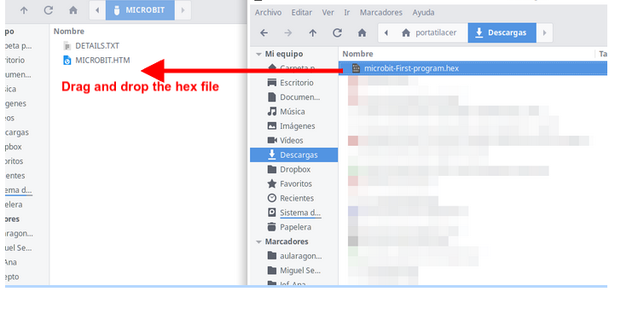Select the MICROBIT.HTM file
The height and width of the screenshot is (315, 644).
[102, 61]
